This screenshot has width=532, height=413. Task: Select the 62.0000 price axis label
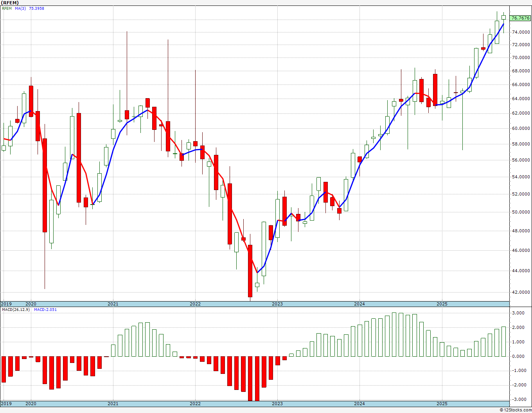coord(521,113)
